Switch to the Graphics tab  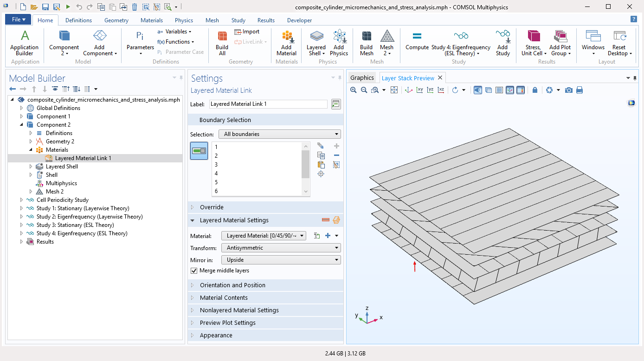click(x=362, y=78)
